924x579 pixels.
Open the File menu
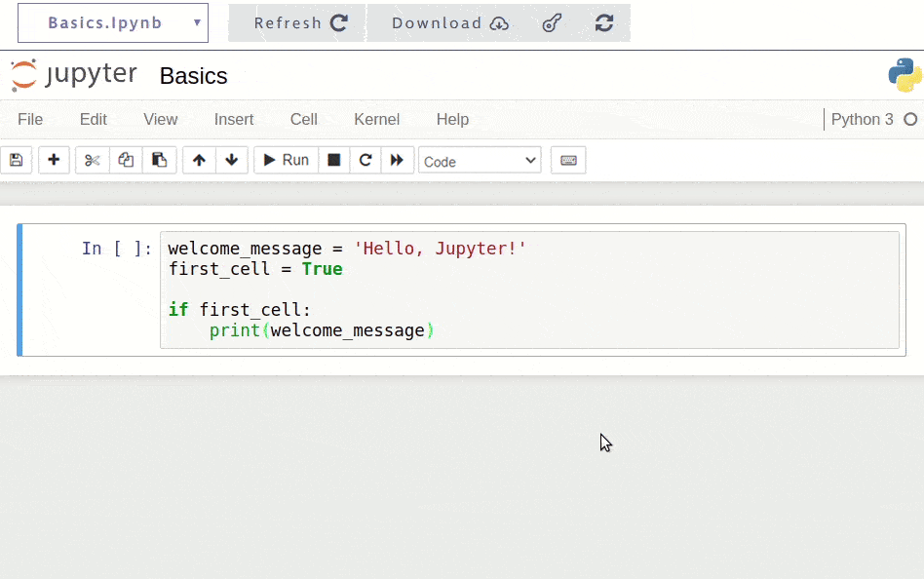tap(30, 119)
